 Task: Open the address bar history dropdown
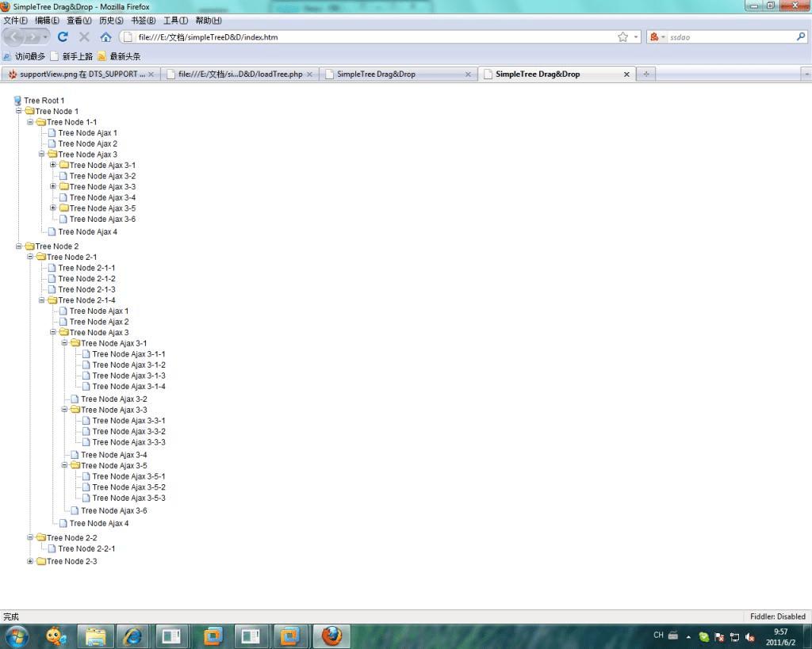[635, 36]
